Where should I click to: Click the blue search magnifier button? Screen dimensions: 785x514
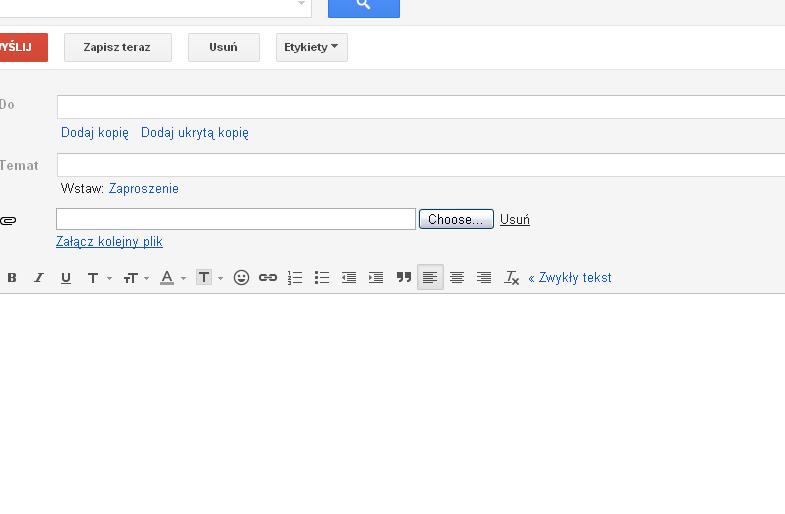tap(363, 8)
